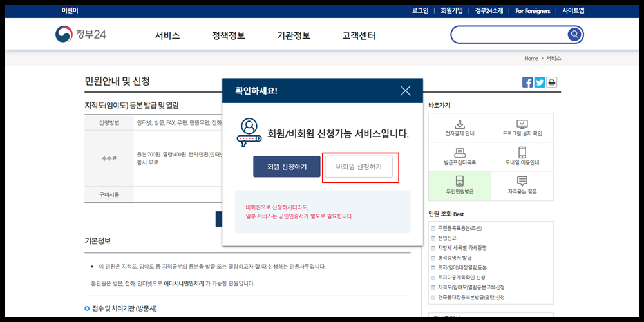This screenshot has height=322, width=644.
Task: Click the 수수료 table row label
Action: click(109, 158)
